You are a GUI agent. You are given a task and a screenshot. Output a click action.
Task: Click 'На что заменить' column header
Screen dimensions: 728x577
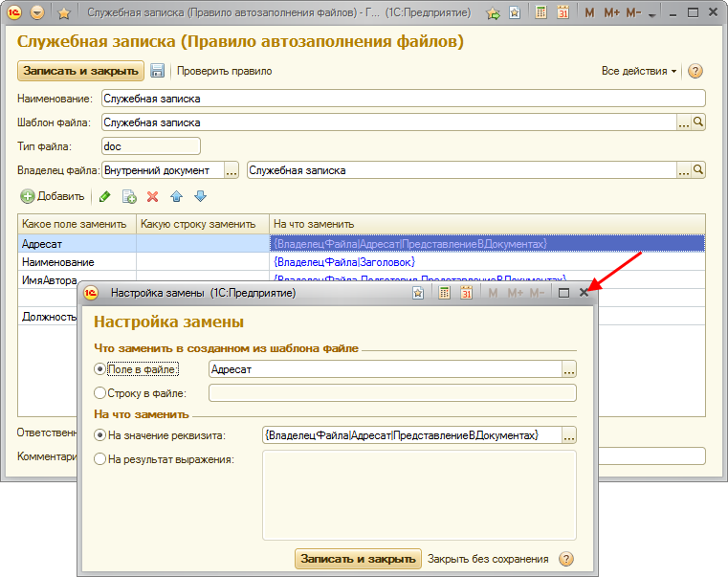488,224
